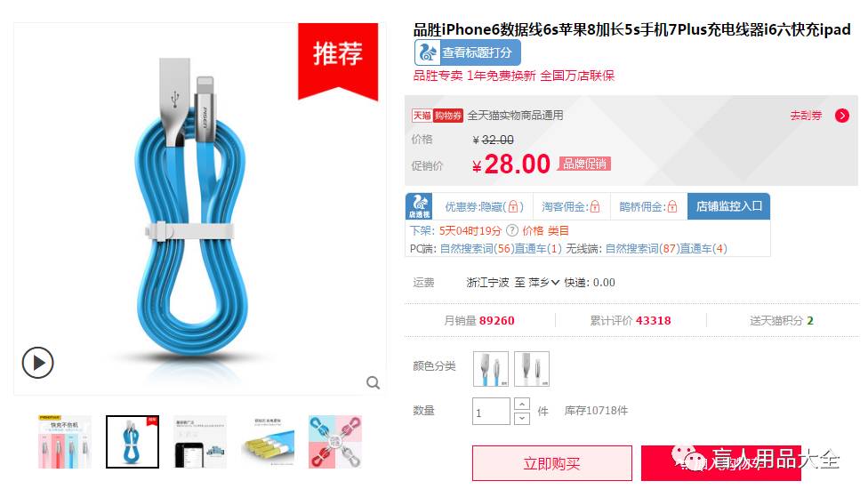This screenshot has height=497, width=868.
Task: Click the quantity input field
Action: [491, 412]
